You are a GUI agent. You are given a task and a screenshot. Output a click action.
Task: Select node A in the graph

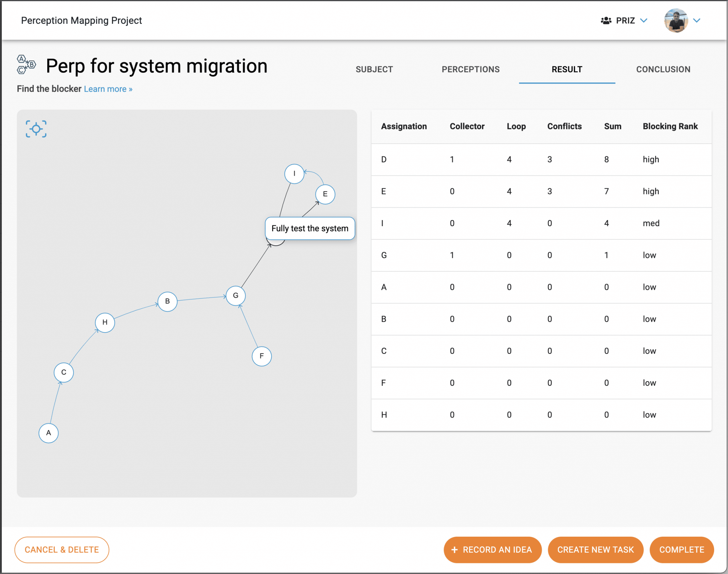49,433
